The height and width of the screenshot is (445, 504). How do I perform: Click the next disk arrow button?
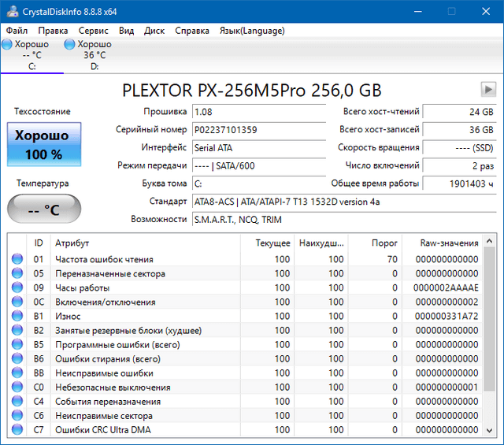488,89
